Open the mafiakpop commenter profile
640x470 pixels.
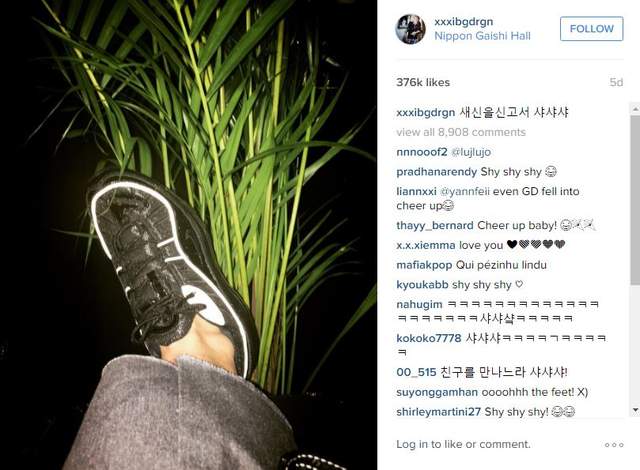click(x=424, y=265)
